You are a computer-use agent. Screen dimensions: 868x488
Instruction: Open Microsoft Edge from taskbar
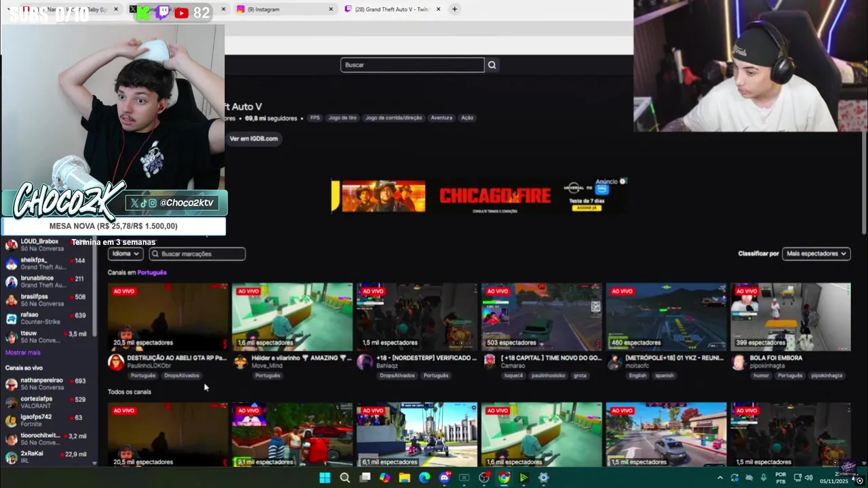point(425,478)
